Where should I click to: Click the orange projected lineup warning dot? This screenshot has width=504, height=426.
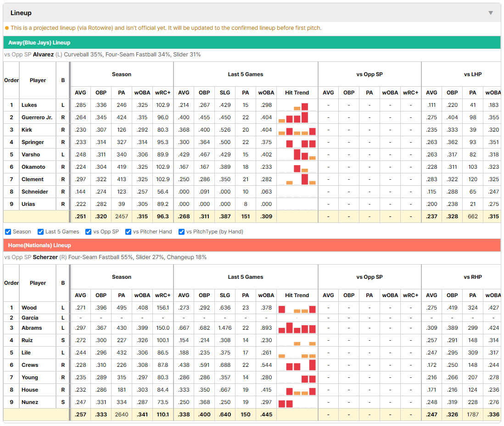(x=7, y=28)
